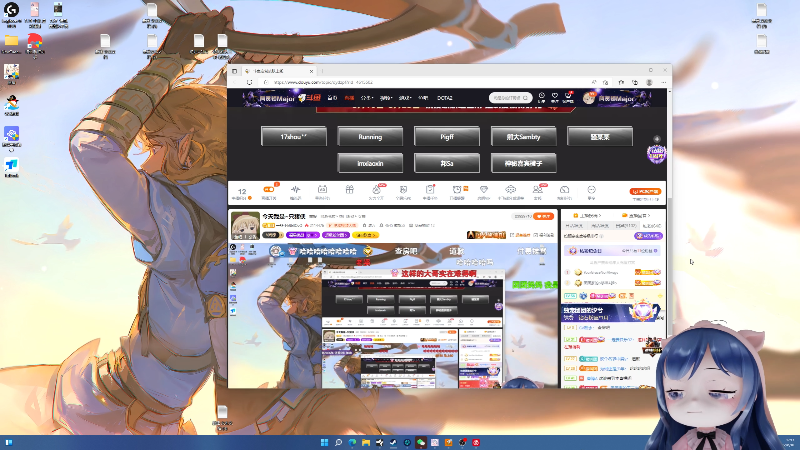Select the Running button
Viewport: 800px width, 450px height.
coord(370,137)
